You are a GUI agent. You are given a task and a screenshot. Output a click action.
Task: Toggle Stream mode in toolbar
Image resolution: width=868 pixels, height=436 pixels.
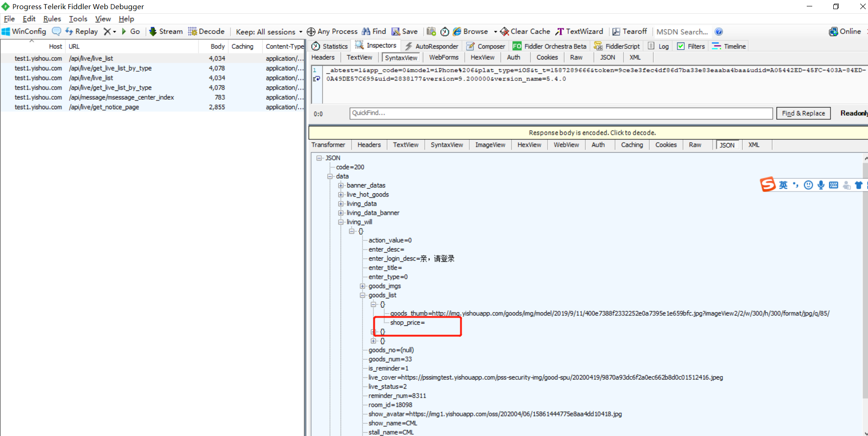[166, 32]
